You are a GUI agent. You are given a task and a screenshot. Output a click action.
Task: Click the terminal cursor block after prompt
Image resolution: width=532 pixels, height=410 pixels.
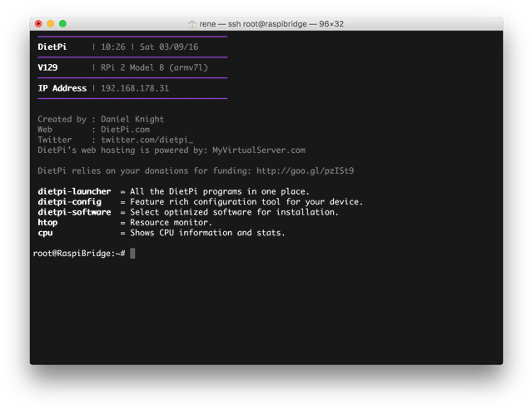coord(132,254)
